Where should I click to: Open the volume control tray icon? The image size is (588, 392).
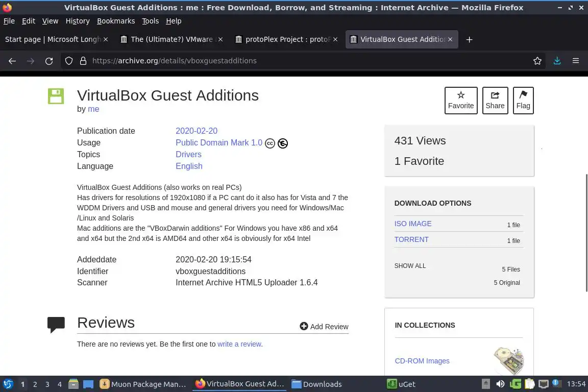coord(500,384)
